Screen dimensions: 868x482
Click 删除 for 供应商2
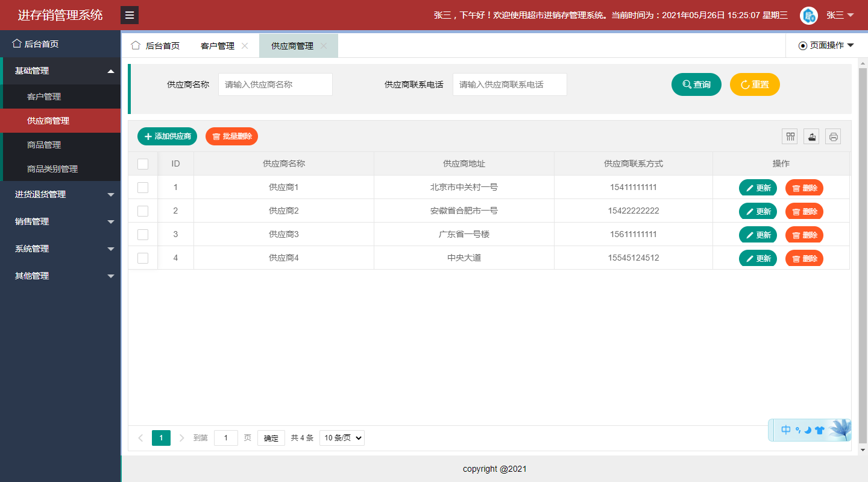click(x=804, y=211)
